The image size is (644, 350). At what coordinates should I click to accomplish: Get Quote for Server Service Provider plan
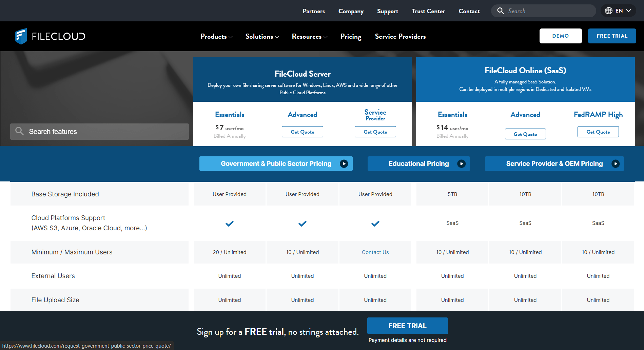tap(375, 132)
